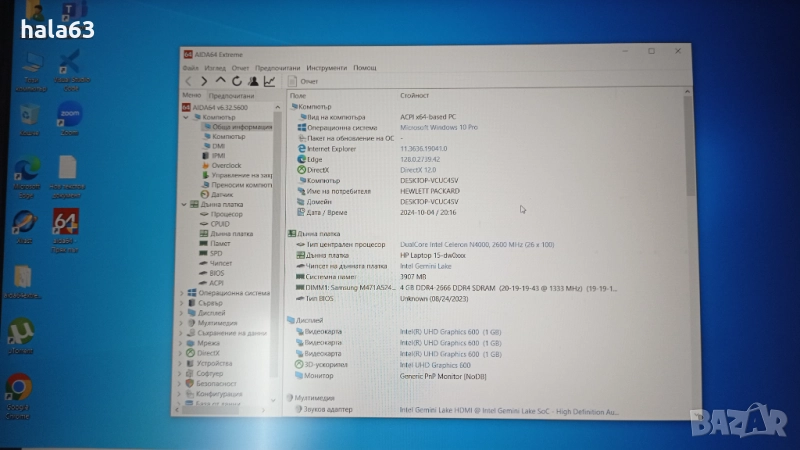Click the Back arrow in the toolbar

pos(188,81)
